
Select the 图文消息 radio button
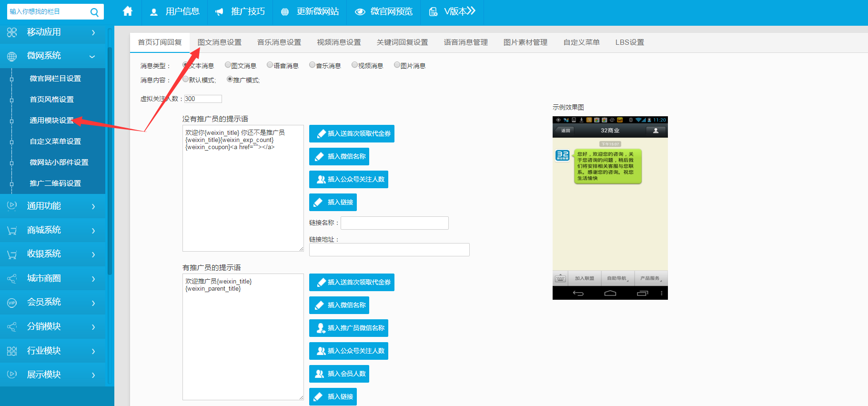(228, 65)
